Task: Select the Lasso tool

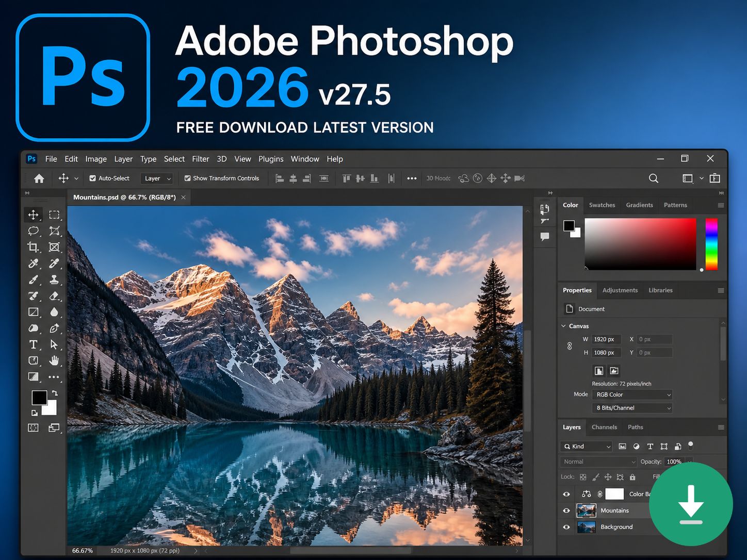Action: click(x=34, y=230)
